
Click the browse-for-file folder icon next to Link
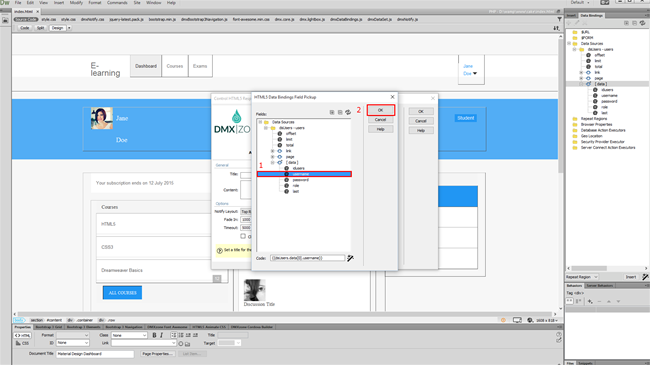pos(187,344)
